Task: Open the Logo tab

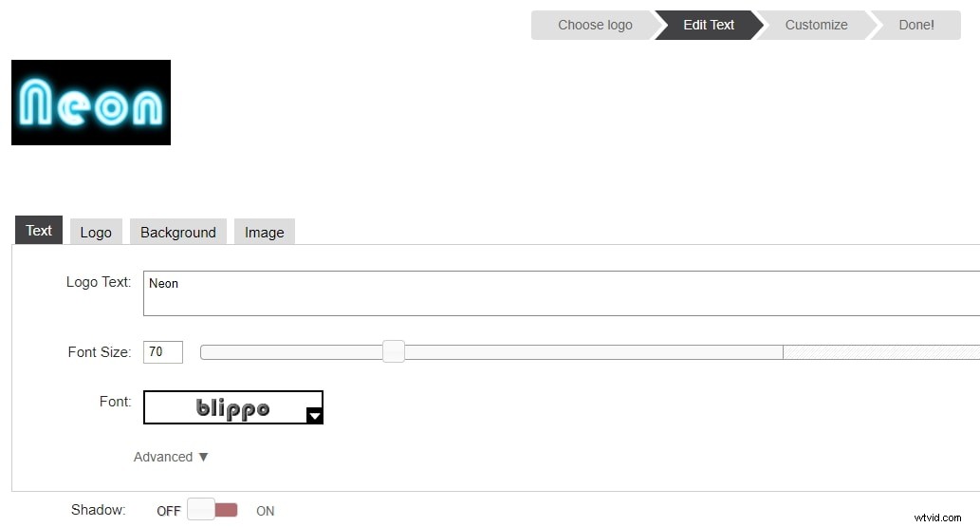Action: tap(96, 232)
